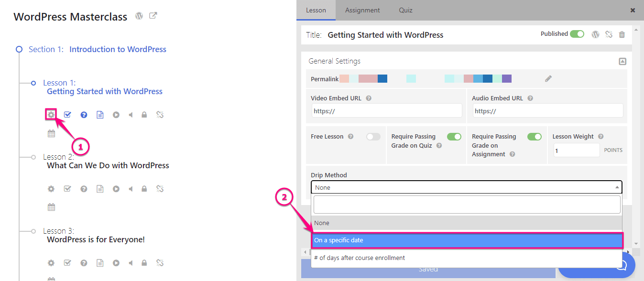
Task: Select 'None' drip option
Action: (467, 223)
